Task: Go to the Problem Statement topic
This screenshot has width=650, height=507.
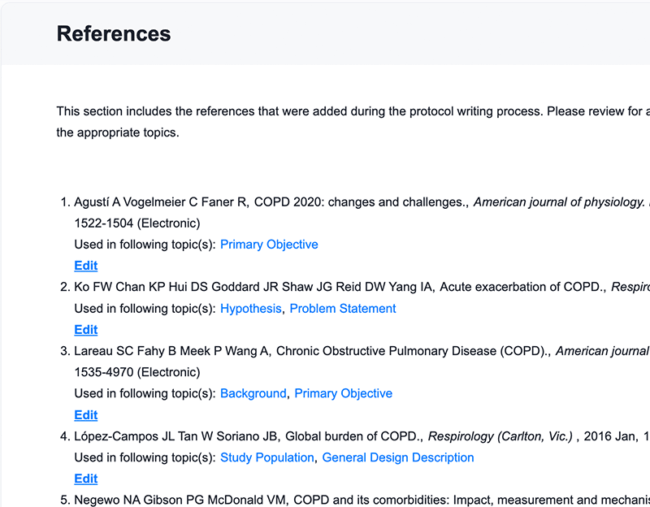Action: (x=342, y=309)
